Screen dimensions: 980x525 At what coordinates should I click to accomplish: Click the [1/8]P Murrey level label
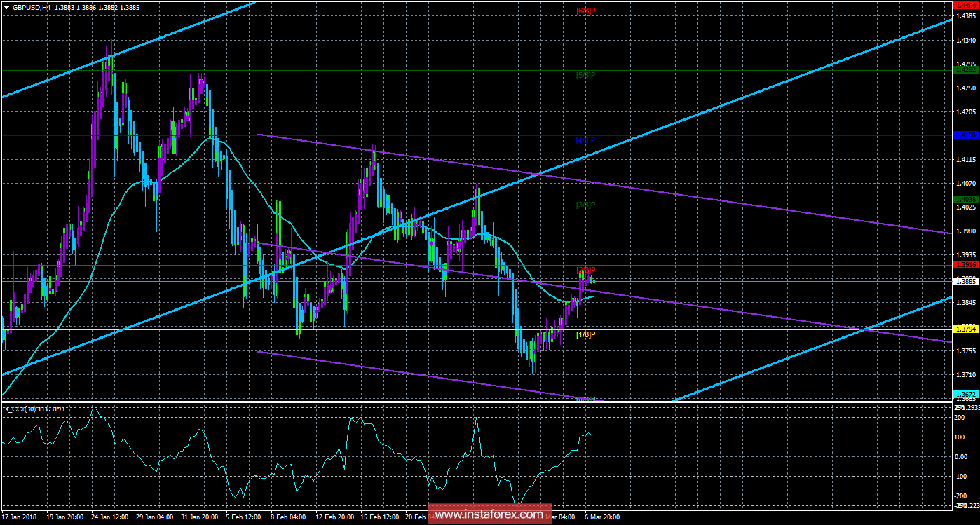tap(585, 334)
